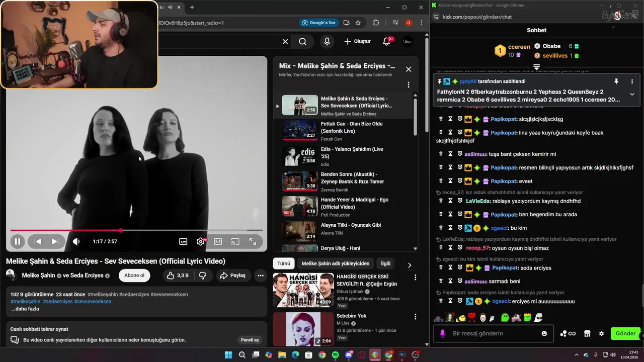Open new Chrome tab with plus
The image size is (644, 362).
point(192,8)
